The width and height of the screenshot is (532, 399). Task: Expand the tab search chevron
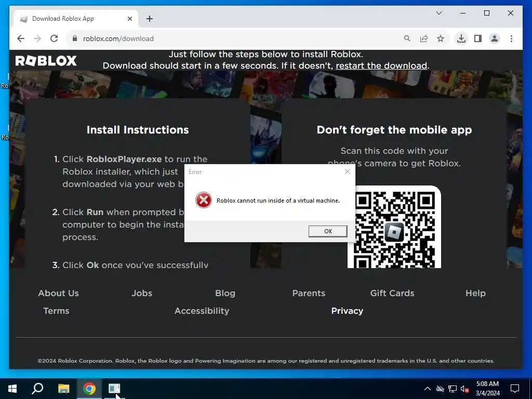[438, 13]
